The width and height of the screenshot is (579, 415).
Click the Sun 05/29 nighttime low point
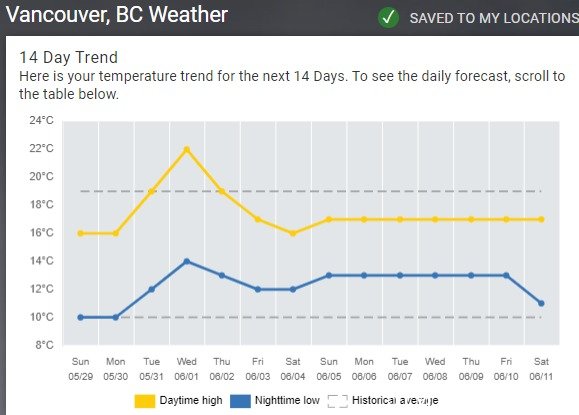tap(80, 317)
